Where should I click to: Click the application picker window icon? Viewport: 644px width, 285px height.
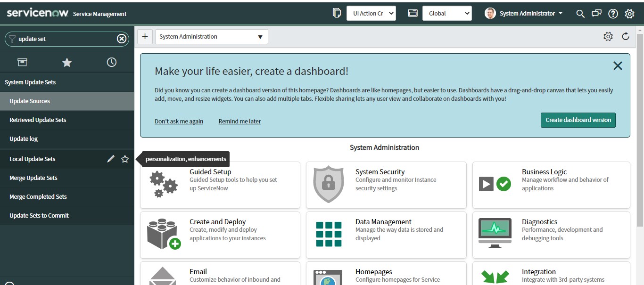[413, 13]
